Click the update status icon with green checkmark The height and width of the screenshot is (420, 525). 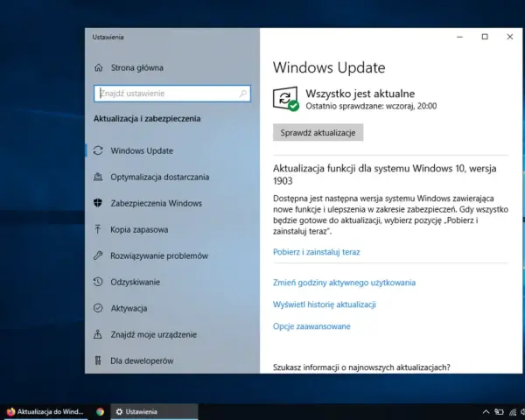(285, 99)
